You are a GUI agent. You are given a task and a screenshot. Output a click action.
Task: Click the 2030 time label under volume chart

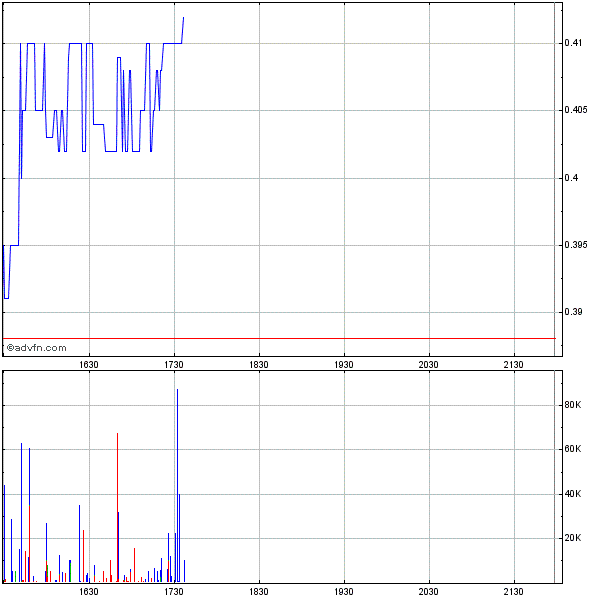click(429, 592)
